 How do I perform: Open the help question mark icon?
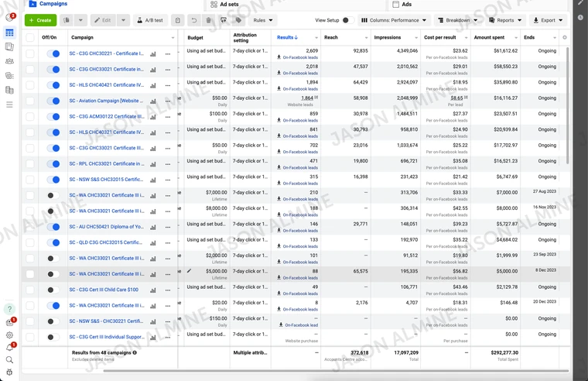click(x=10, y=309)
